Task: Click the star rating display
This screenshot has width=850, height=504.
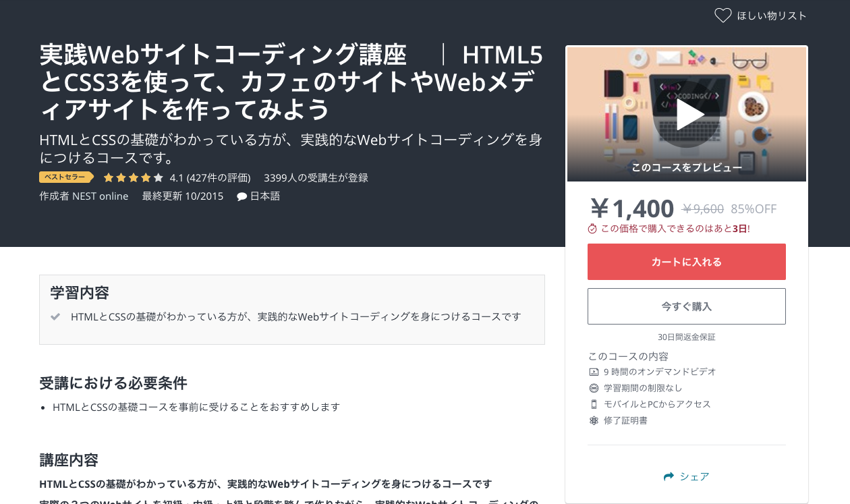Action: tap(133, 178)
